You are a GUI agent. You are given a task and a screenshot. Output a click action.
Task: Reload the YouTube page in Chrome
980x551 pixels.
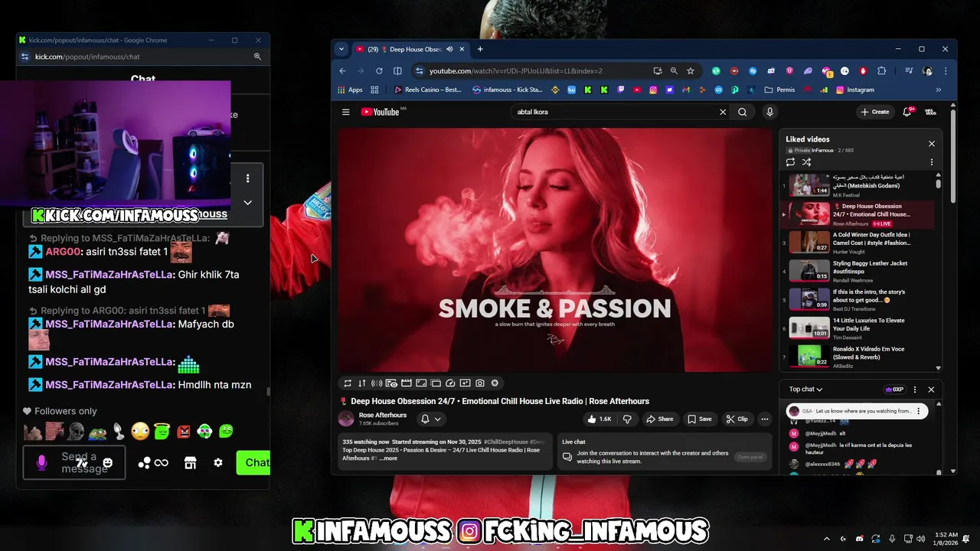click(379, 70)
